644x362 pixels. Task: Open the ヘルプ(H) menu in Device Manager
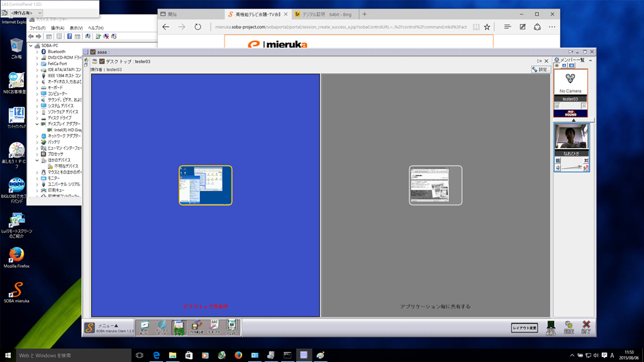tap(96, 28)
